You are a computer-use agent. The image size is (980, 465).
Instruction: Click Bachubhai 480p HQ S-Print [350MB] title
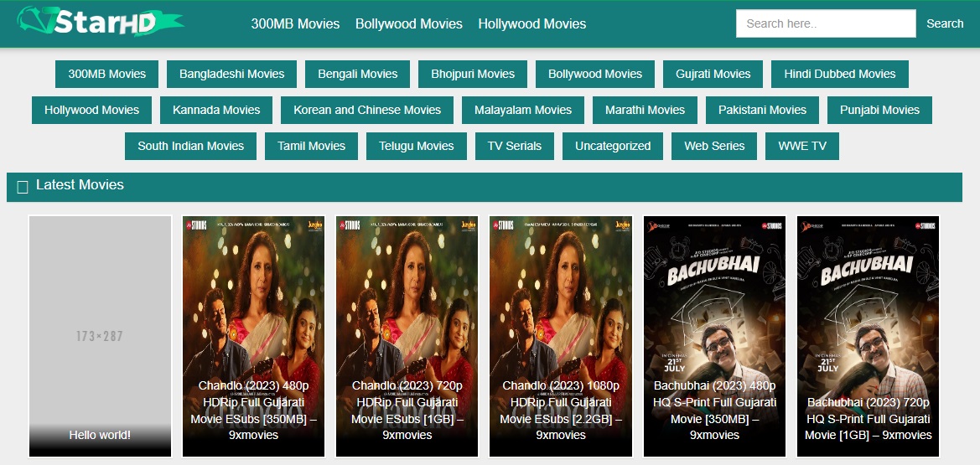pos(714,410)
